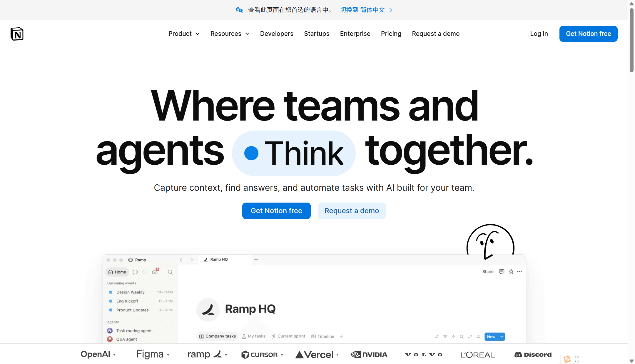Click the Discord logo
Image resolution: width=635 pixels, height=364 pixels.
pyautogui.click(x=533, y=355)
